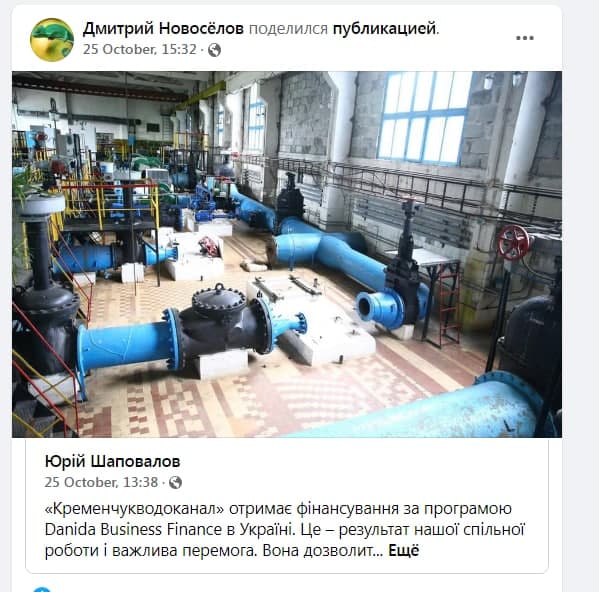Click public globe icon beside 13:38
599x592 pixels.
[x=175, y=482]
